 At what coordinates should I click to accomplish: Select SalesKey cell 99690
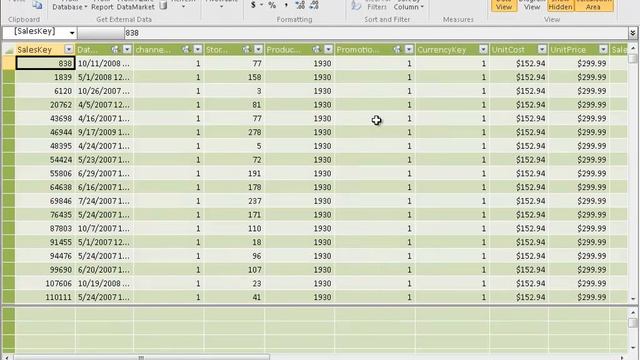pyautogui.click(x=45, y=270)
